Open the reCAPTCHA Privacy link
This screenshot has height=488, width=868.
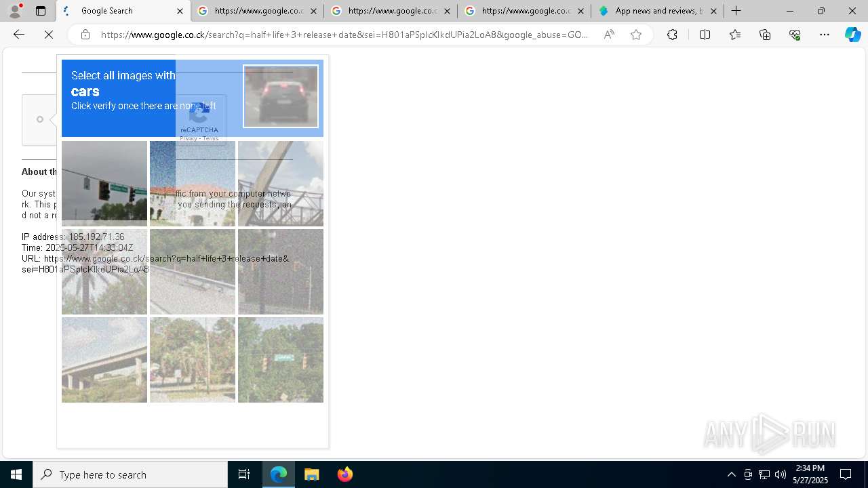[x=189, y=138]
